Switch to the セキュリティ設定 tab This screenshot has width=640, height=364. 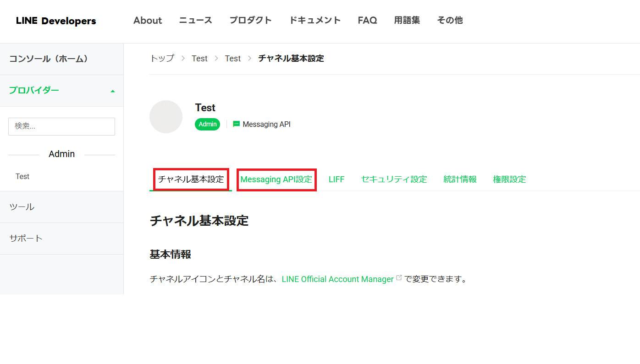pos(394,179)
